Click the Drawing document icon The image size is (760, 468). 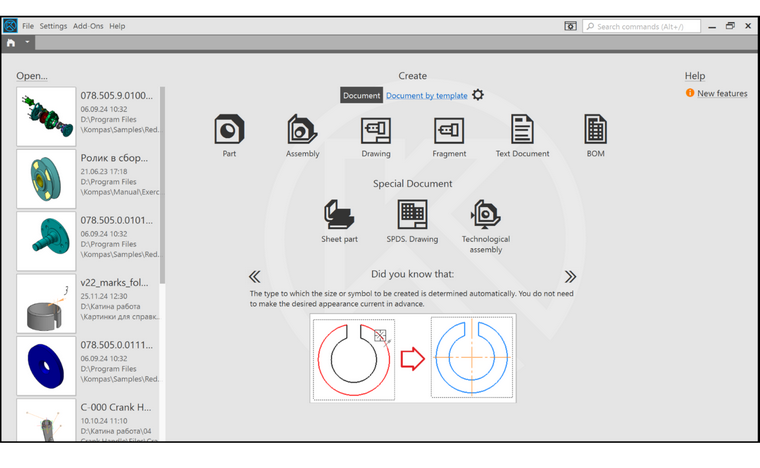pyautogui.click(x=376, y=130)
